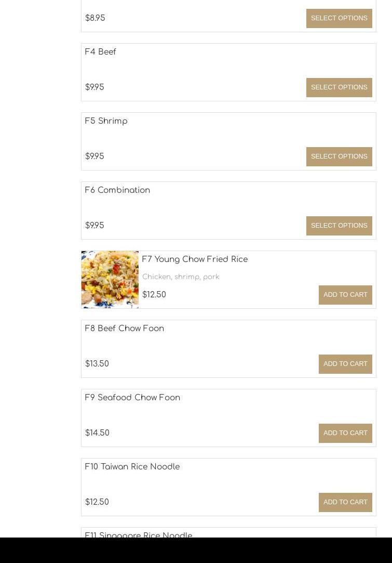Add F10 Taiwan Rice Noodle to cart
The image size is (392, 563).
click(x=345, y=502)
